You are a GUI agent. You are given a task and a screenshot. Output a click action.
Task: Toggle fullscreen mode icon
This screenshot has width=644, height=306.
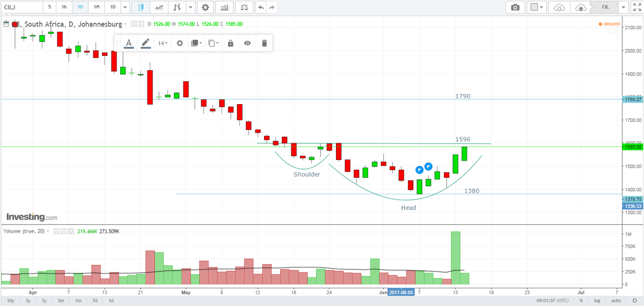(x=636, y=8)
